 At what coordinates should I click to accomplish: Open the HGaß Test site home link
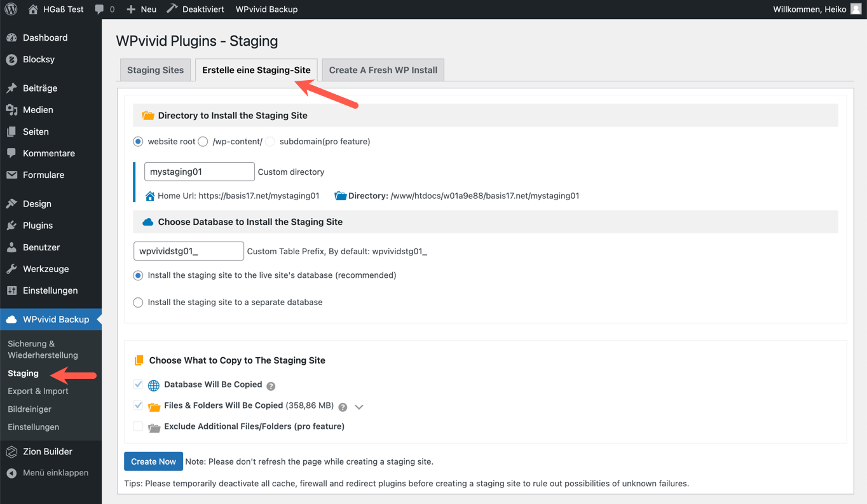pos(56,9)
